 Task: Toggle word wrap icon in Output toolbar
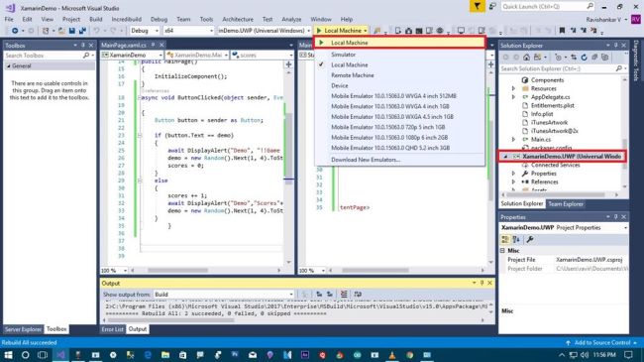[x=358, y=295]
